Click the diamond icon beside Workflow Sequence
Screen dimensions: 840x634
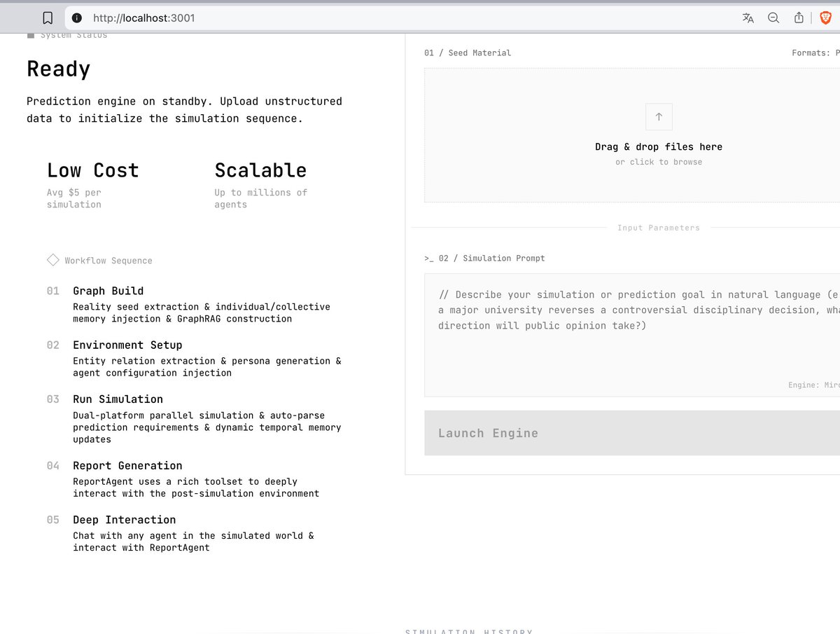tap(53, 260)
